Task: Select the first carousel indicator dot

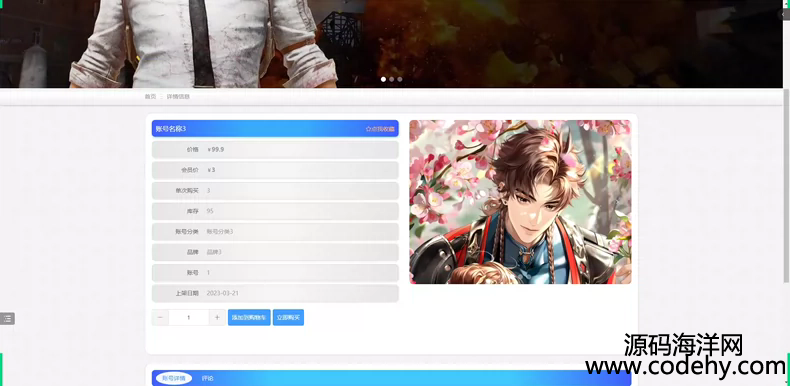Action: pos(383,79)
